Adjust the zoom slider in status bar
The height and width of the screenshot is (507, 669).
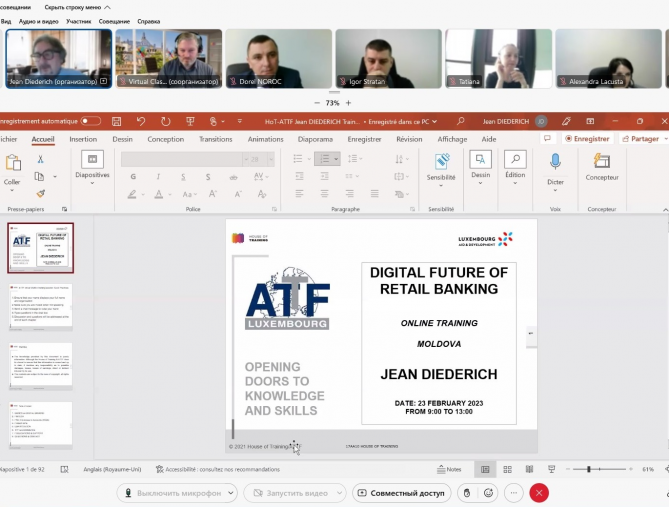(588, 469)
